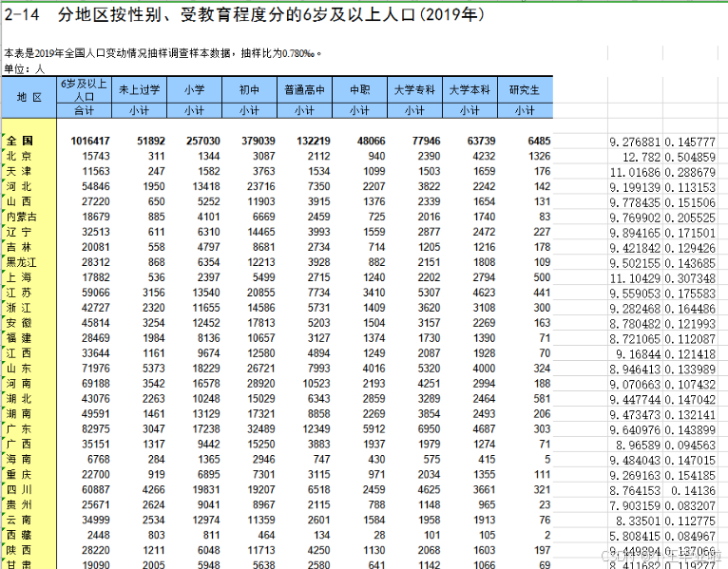
Task: Click the 黑龙江 row label
Action: [21, 262]
